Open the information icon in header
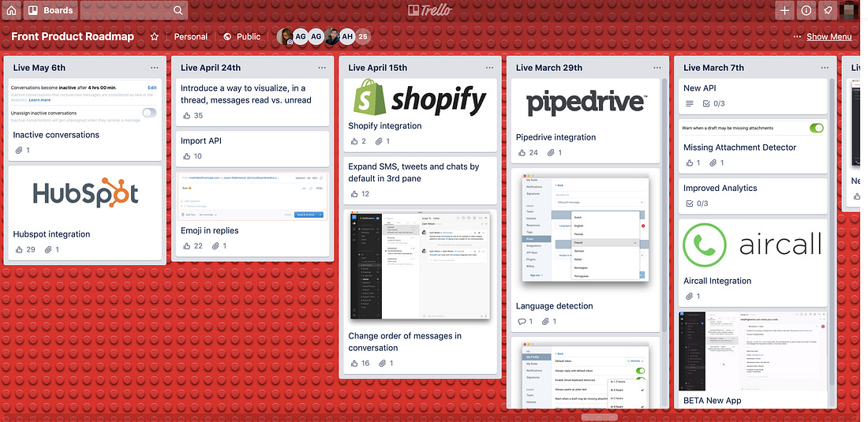This screenshot has height=422, width=868. tap(806, 10)
